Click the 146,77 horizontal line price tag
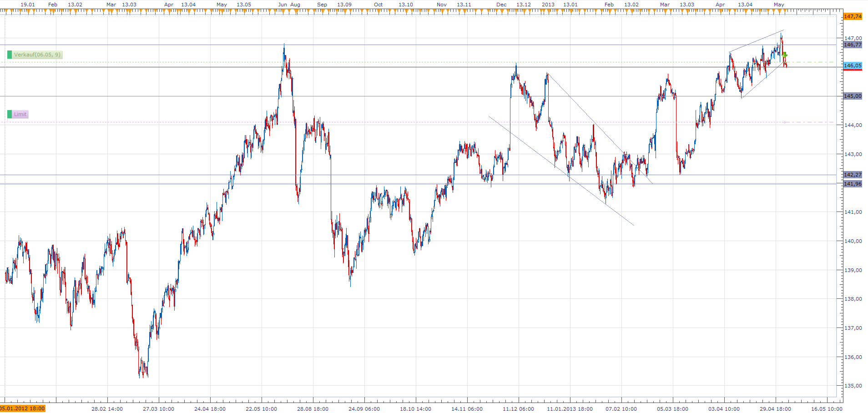868x413 pixels. (x=852, y=45)
